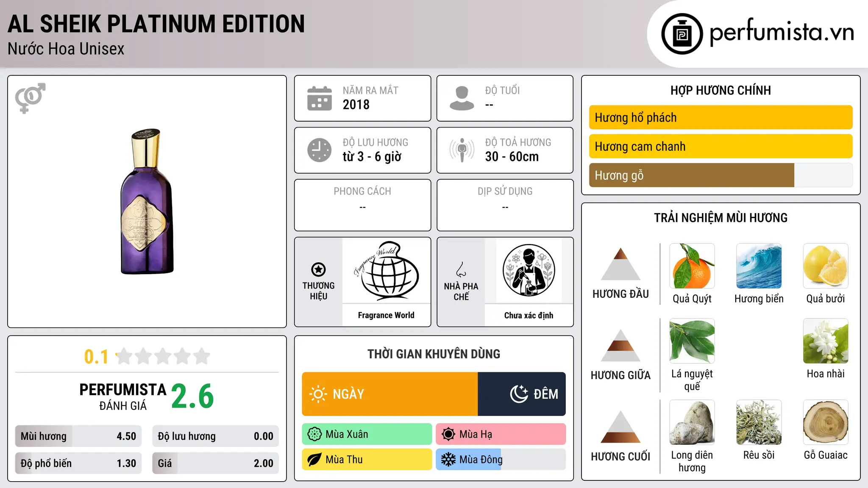Image resolution: width=868 pixels, height=488 pixels.
Task: Select the Hoa nhài flower image
Action: point(826,341)
